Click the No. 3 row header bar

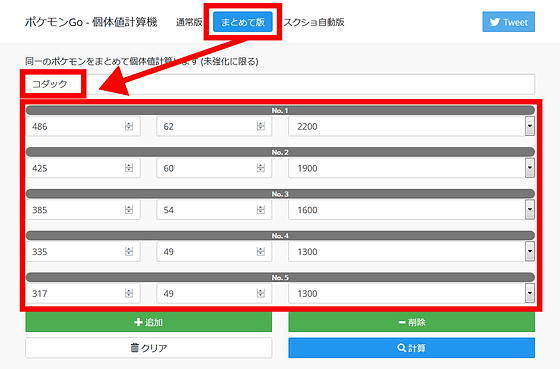280,194
